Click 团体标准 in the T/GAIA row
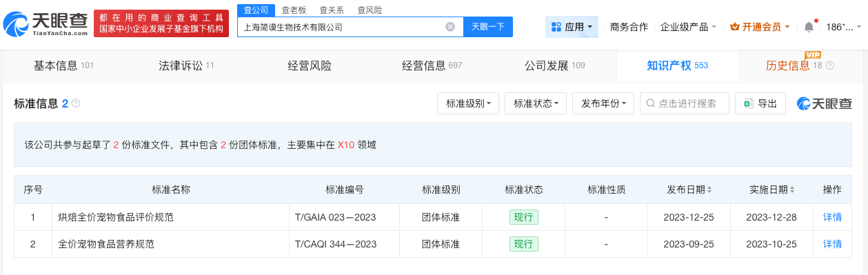This screenshot has height=275, width=868. [441, 217]
